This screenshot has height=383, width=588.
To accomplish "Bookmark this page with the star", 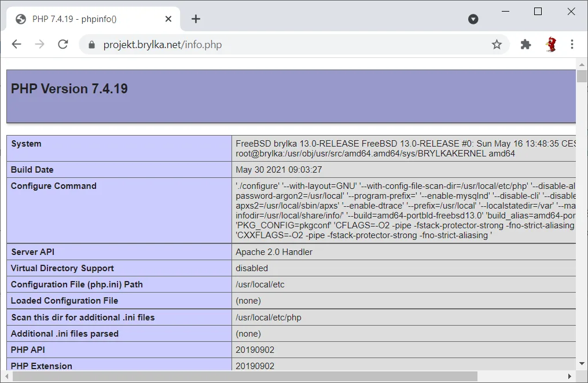I will [x=497, y=44].
